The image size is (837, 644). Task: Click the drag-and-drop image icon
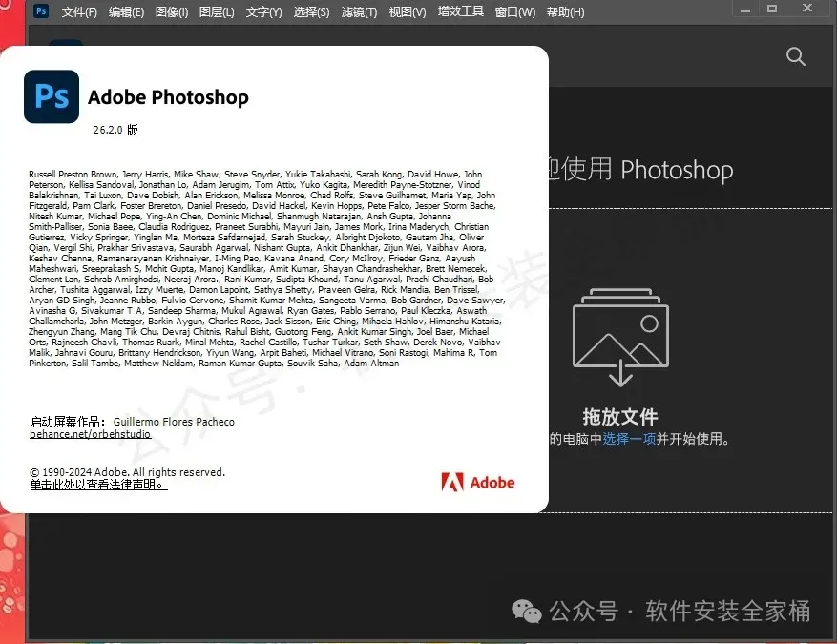pyautogui.click(x=620, y=337)
